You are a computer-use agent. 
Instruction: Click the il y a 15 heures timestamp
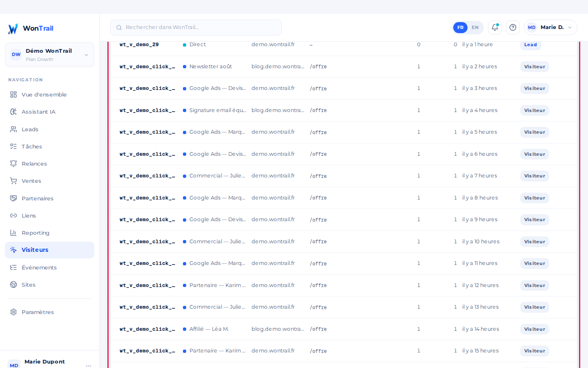(x=480, y=351)
